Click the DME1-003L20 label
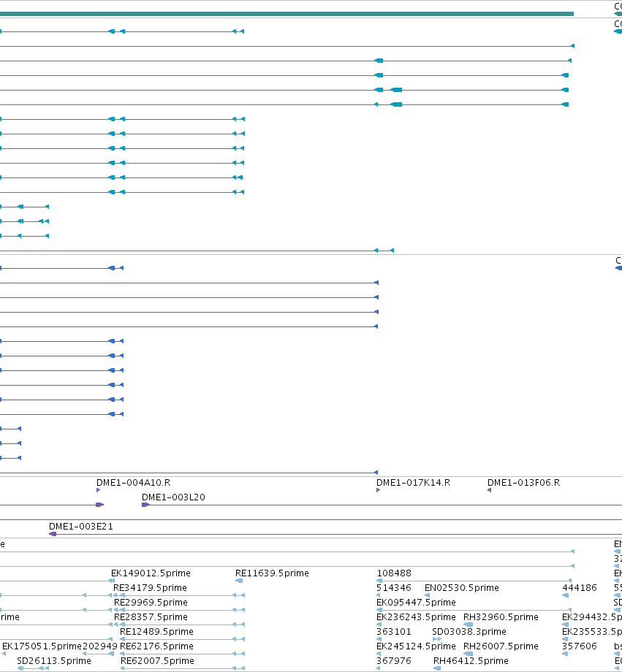 tap(173, 497)
